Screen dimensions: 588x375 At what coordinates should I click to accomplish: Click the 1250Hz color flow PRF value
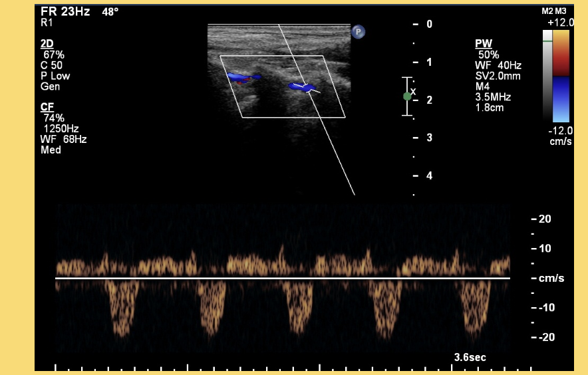click(61, 128)
